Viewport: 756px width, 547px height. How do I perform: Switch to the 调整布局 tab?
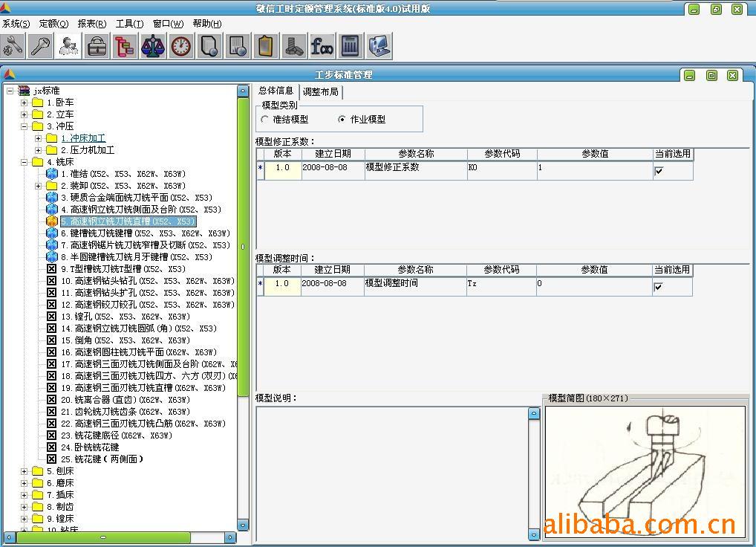321,91
